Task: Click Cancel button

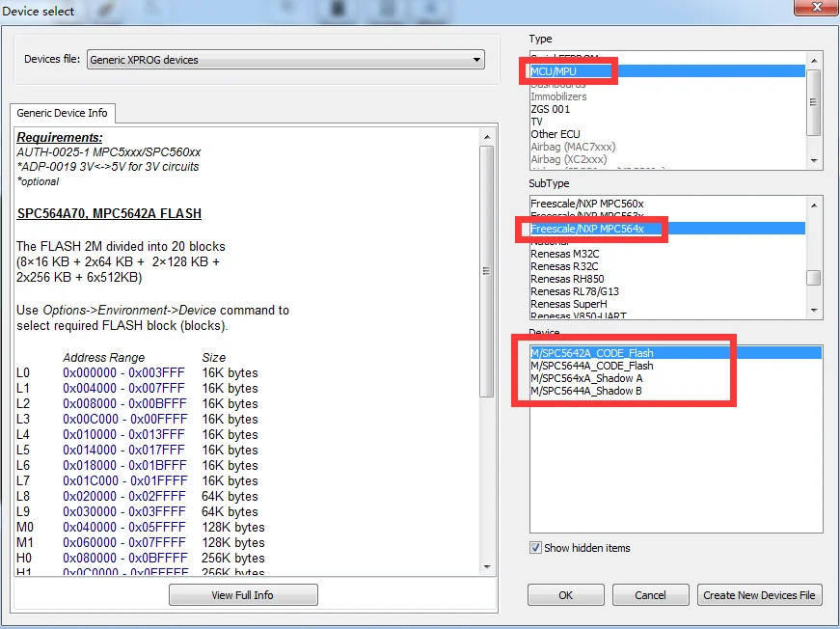Action: [650, 594]
